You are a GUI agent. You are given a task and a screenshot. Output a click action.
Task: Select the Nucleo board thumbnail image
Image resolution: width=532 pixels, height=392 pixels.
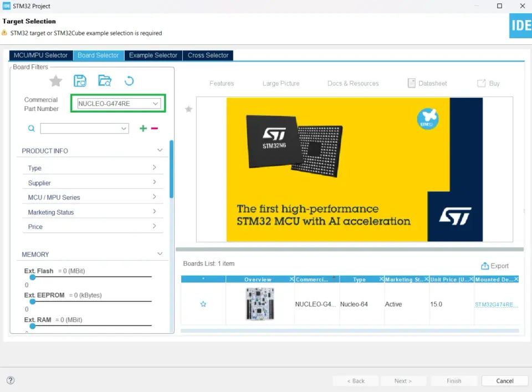[x=260, y=304]
